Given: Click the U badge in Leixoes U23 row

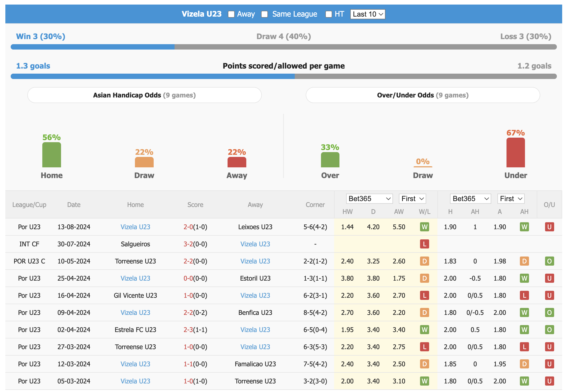Looking at the screenshot, I should click(549, 227).
